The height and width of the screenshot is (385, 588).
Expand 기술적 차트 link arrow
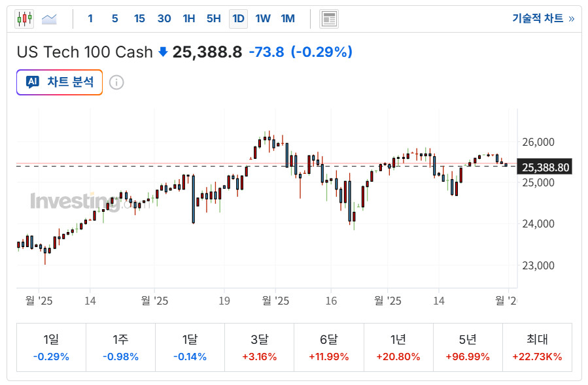(x=571, y=19)
